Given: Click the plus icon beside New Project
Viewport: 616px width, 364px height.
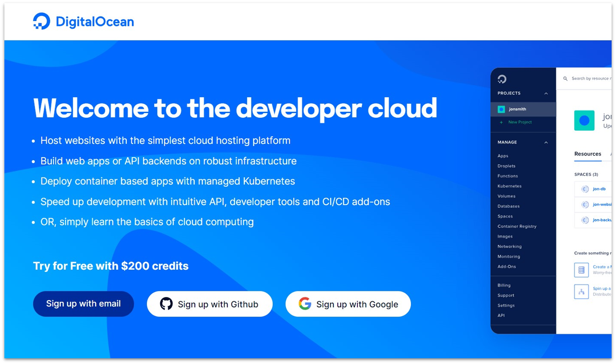Looking at the screenshot, I should (501, 122).
